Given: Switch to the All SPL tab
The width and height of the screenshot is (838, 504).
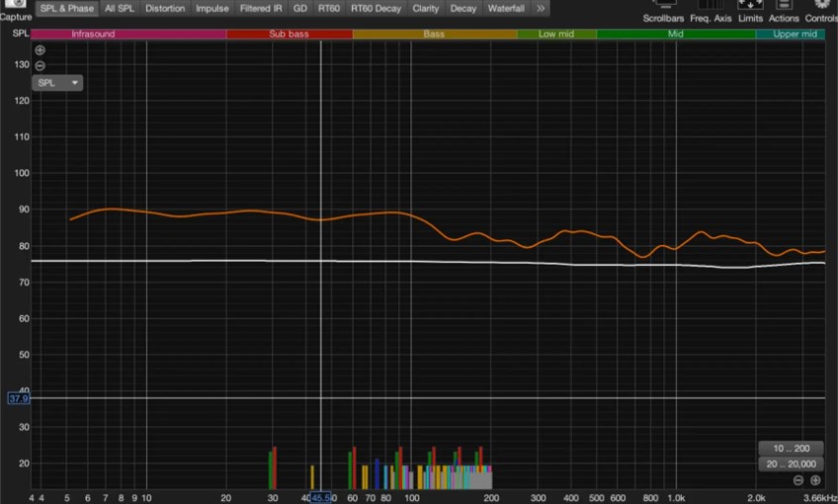Looking at the screenshot, I should [x=120, y=9].
